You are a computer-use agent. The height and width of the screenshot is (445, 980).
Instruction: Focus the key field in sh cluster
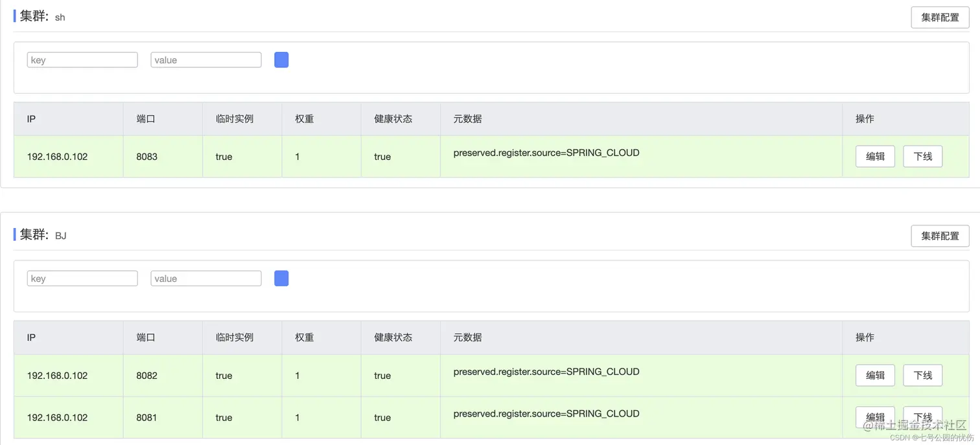(x=82, y=60)
